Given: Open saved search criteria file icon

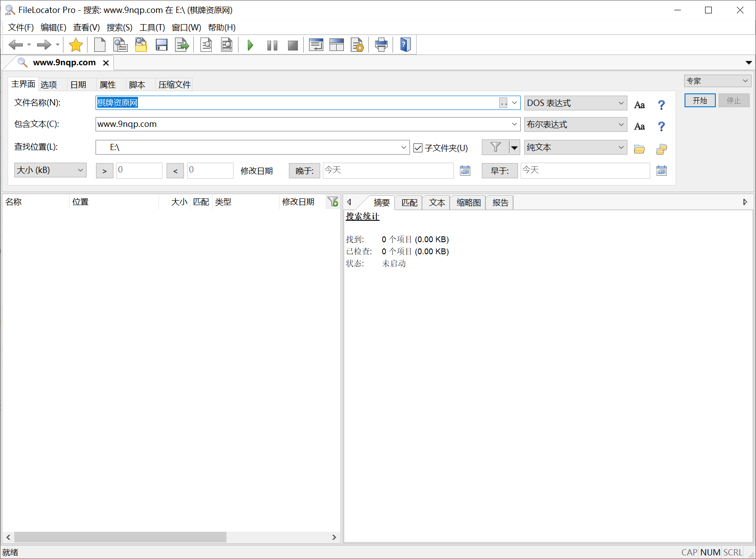Looking at the screenshot, I should pyautogui.click(x=141, y=45).
